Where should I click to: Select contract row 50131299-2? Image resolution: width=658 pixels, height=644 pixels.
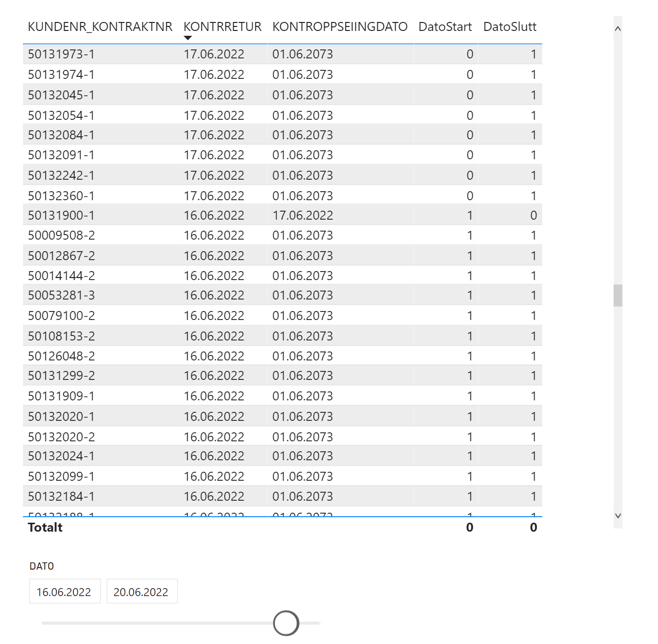click(x=282, y=376)
